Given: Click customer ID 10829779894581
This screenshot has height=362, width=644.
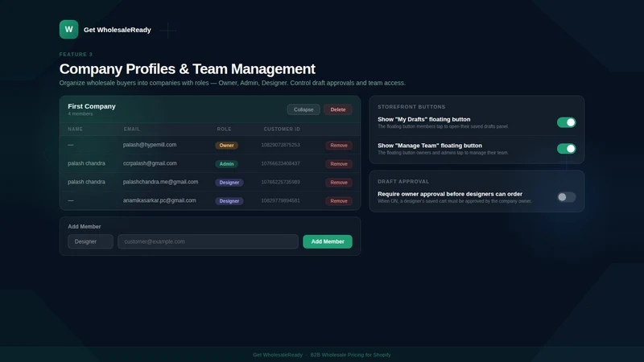Looking at the screenshot, I should (280, 200).
